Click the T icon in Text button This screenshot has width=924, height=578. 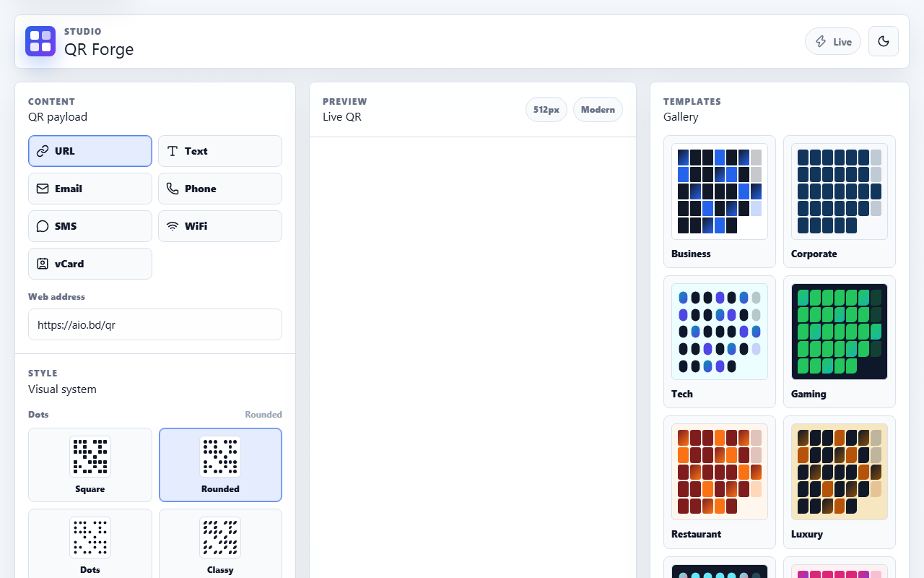(173, 151)
